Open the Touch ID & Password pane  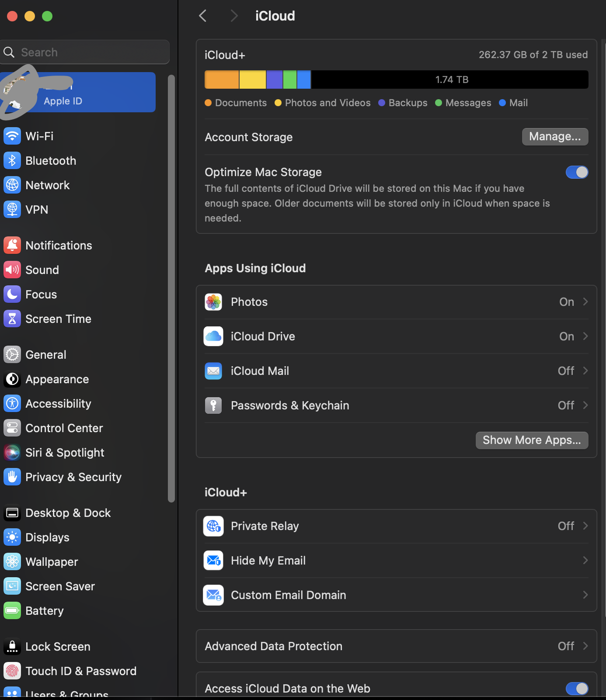[78, 671]
